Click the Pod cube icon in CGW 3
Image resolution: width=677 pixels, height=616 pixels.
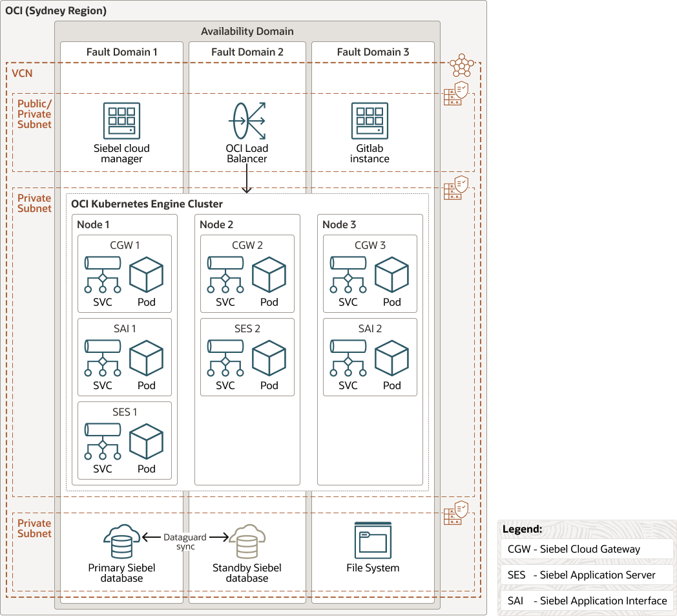click(391, 275)
